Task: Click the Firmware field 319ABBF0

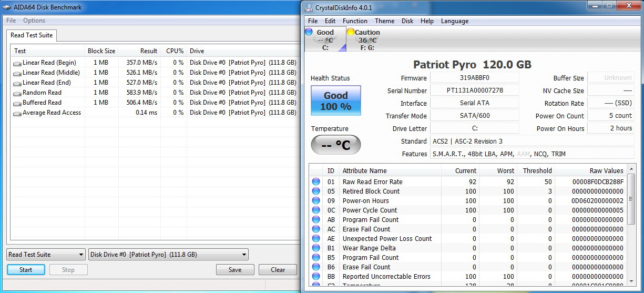Action: (475, 78)
